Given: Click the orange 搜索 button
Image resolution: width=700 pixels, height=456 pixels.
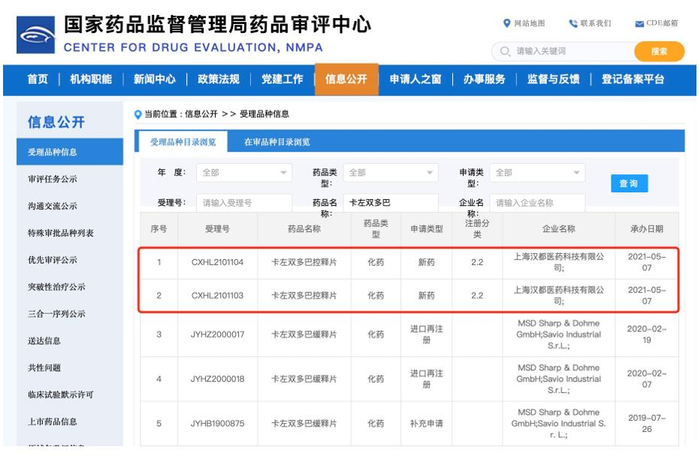Looking at the screenshot, I should coord(659,51).
